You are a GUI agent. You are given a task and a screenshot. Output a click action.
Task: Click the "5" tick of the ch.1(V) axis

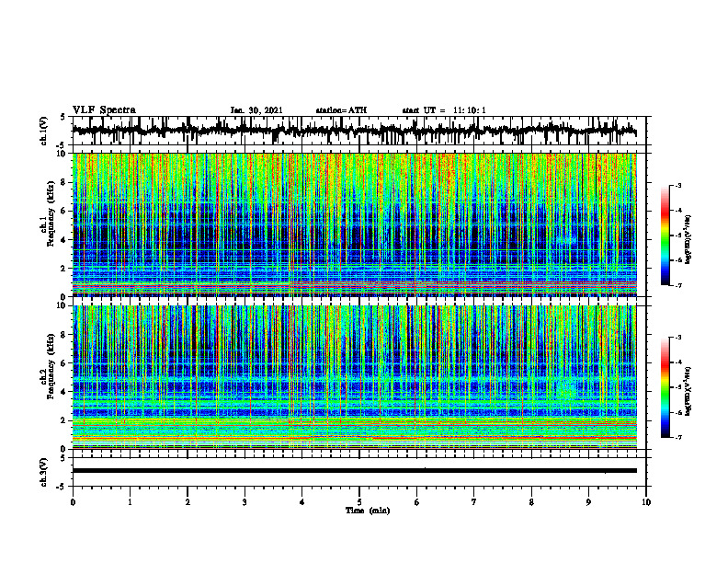pyautogui.click(x=63, y=117)
